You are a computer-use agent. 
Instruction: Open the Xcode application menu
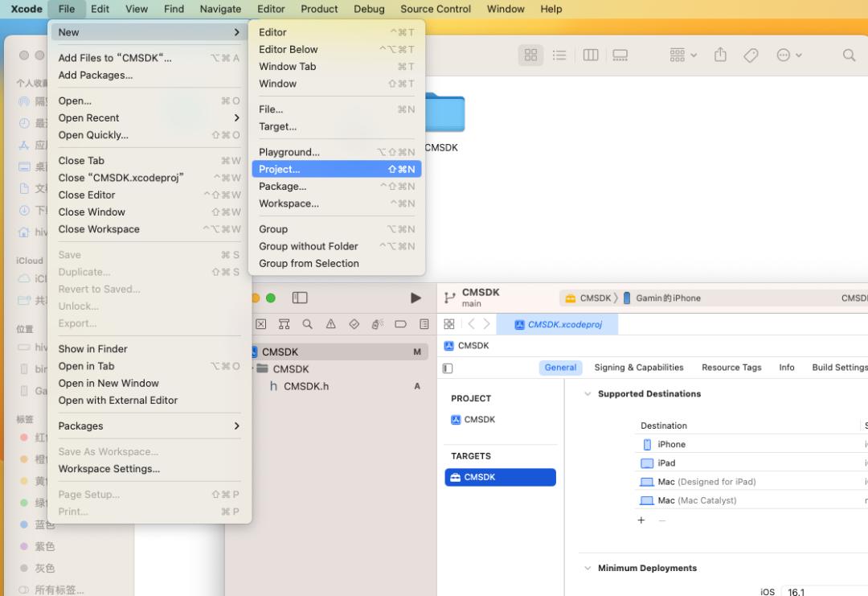coord(27,9)
